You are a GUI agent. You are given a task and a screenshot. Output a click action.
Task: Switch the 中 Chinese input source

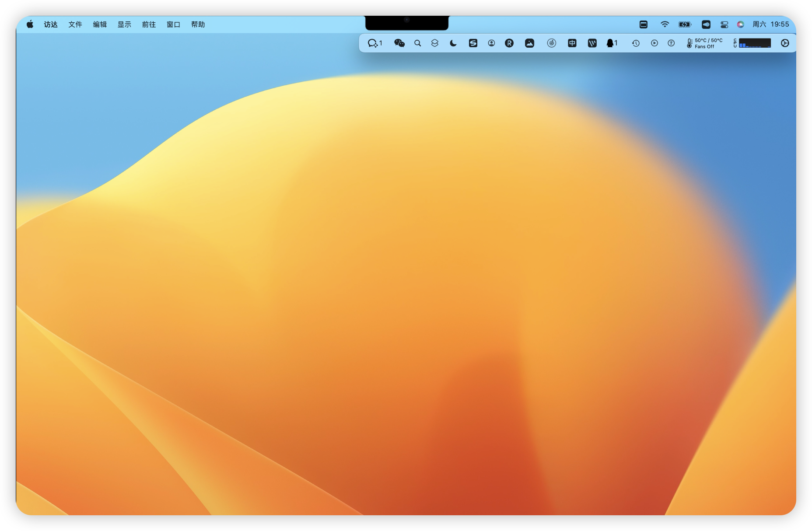pos(572,43)
